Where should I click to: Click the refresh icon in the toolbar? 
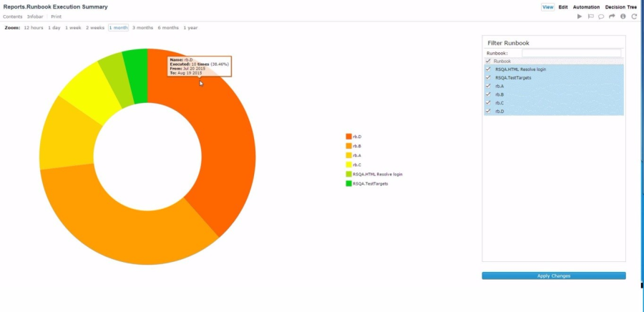coord(634,16)
